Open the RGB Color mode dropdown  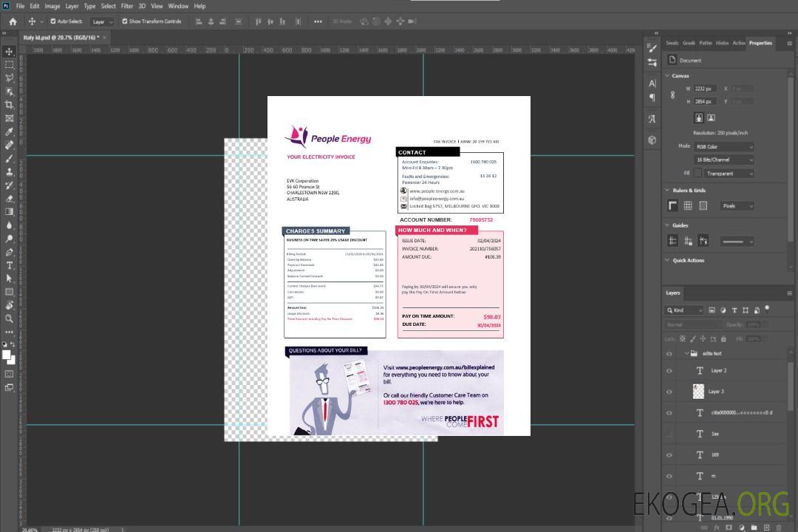click(724, 146)
